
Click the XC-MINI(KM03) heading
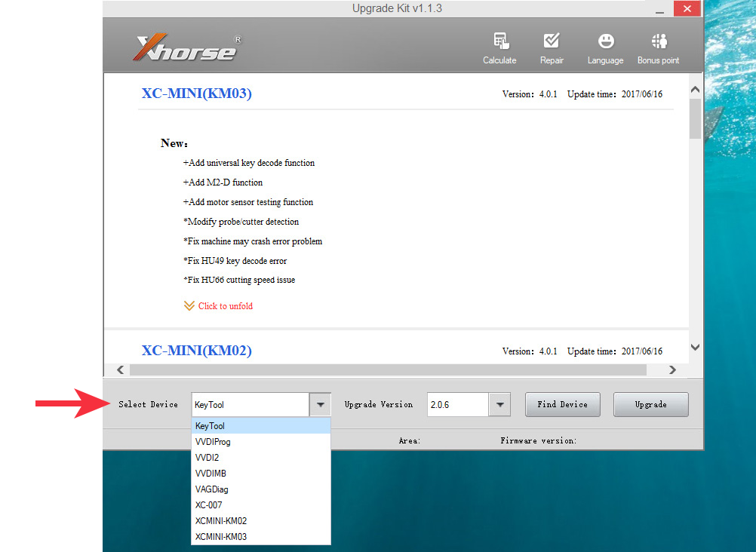tap(197, 93)
